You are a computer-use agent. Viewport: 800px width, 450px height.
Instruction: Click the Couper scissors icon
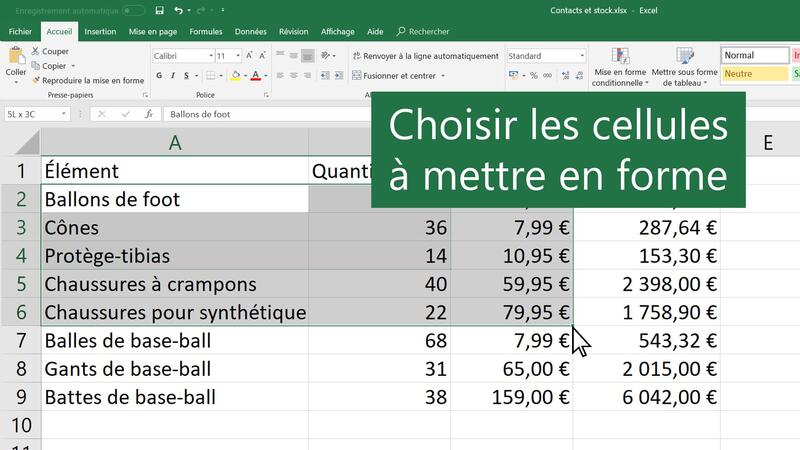pyautogui.click(x=36, y=51)
